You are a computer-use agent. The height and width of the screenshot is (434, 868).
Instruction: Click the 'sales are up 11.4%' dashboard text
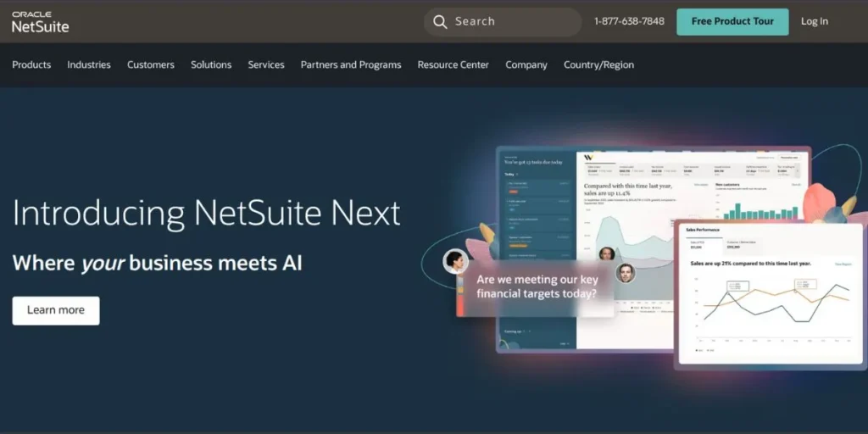pyautogui.click(x=630, y=190)
